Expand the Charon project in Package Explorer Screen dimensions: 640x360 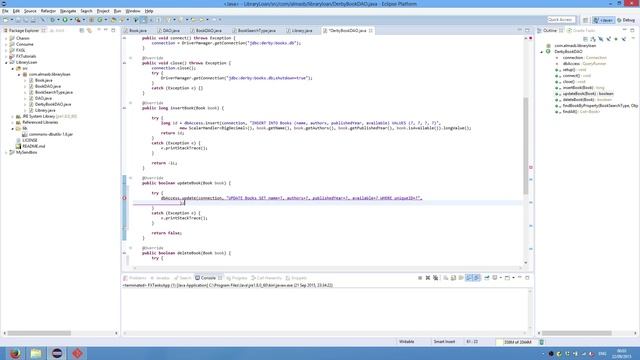(x=6, y=38)
